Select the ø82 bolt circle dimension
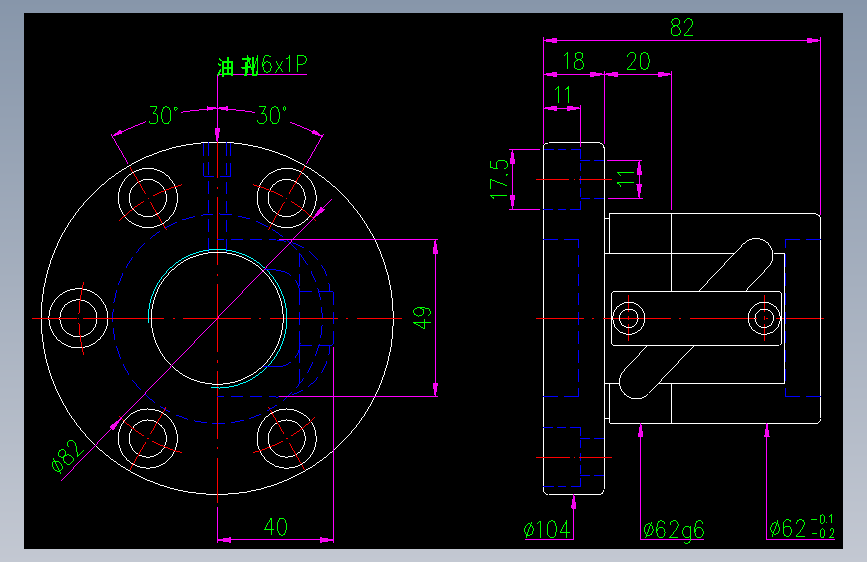 click(68, 456)
